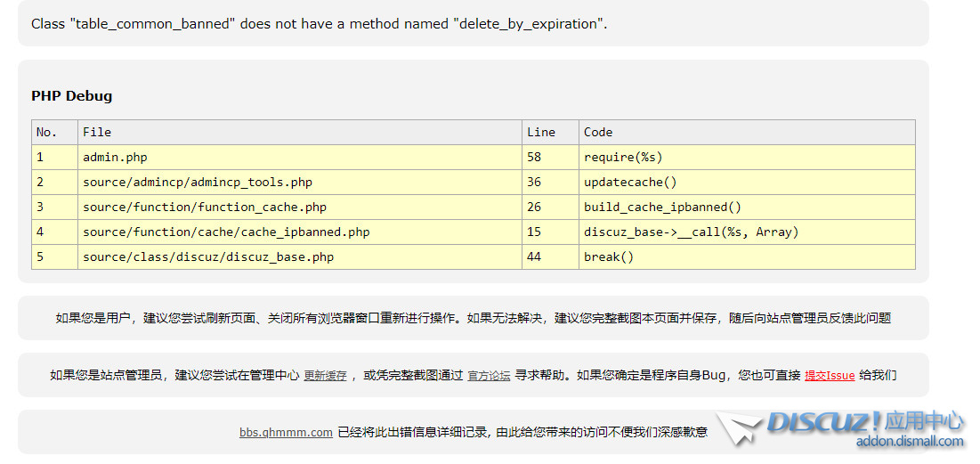
Task: Click the "Line" column header
Action: tap(540, 132)
